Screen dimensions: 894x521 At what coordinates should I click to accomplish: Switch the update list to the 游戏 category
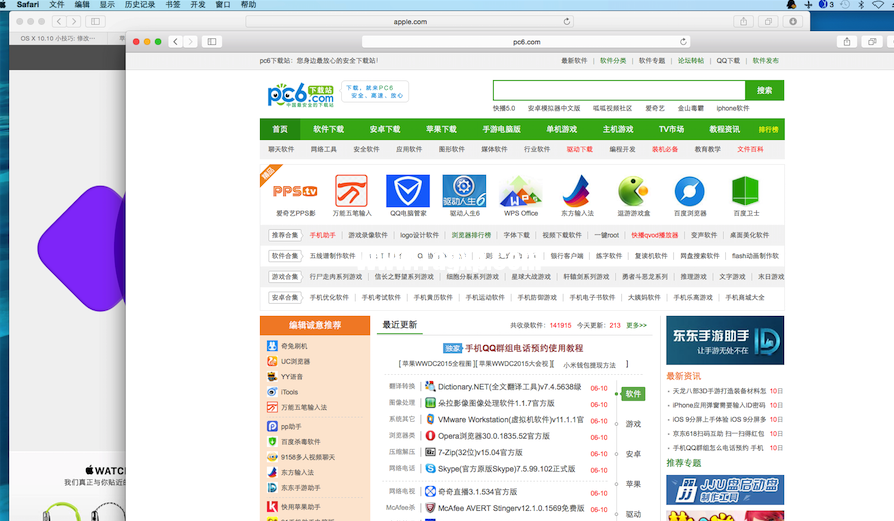[x=633, y=424]
